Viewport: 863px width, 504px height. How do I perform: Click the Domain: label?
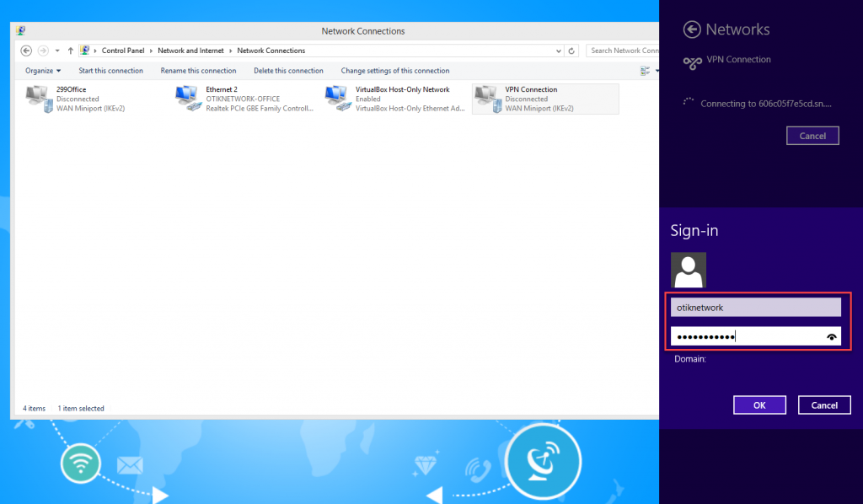click(x=690, y=359)
